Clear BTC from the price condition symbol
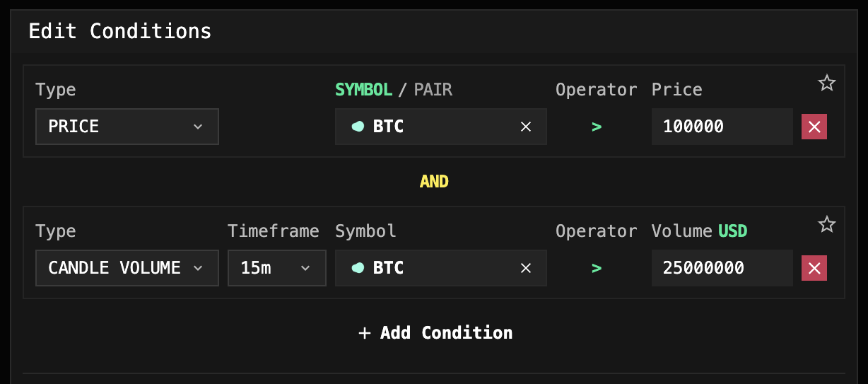 pyautogui.click(x=526, y=127)
